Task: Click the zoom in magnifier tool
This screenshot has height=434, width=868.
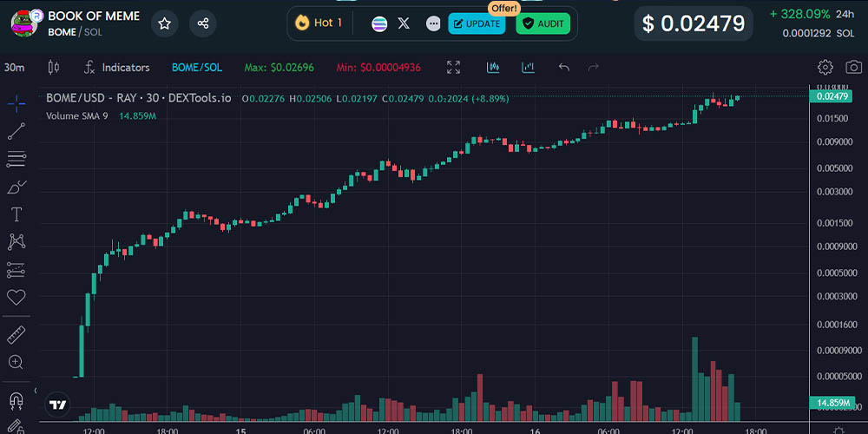Action: (16, 362)
